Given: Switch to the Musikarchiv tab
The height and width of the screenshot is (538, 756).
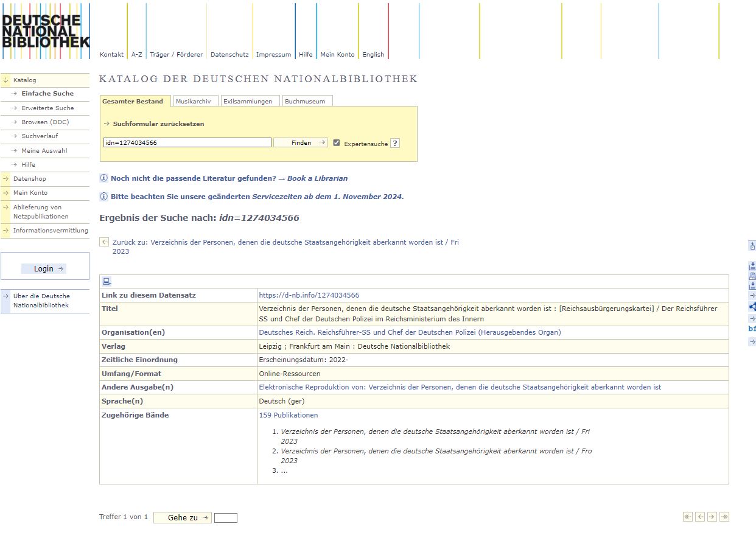Looking at the screenshot, I should click(x=193, y=101).
